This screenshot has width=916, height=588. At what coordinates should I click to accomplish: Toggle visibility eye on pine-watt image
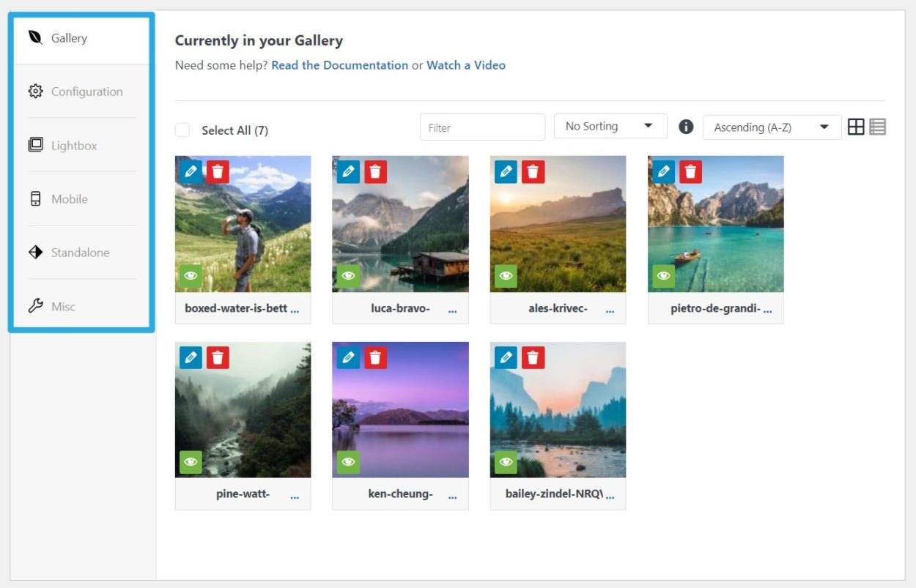[x=191, y=462]
